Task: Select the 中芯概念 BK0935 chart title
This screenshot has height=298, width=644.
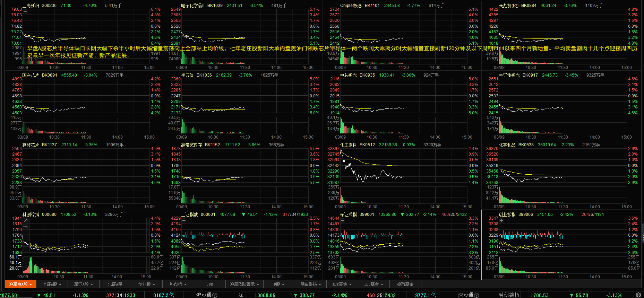Action: [x=358, y=75]
